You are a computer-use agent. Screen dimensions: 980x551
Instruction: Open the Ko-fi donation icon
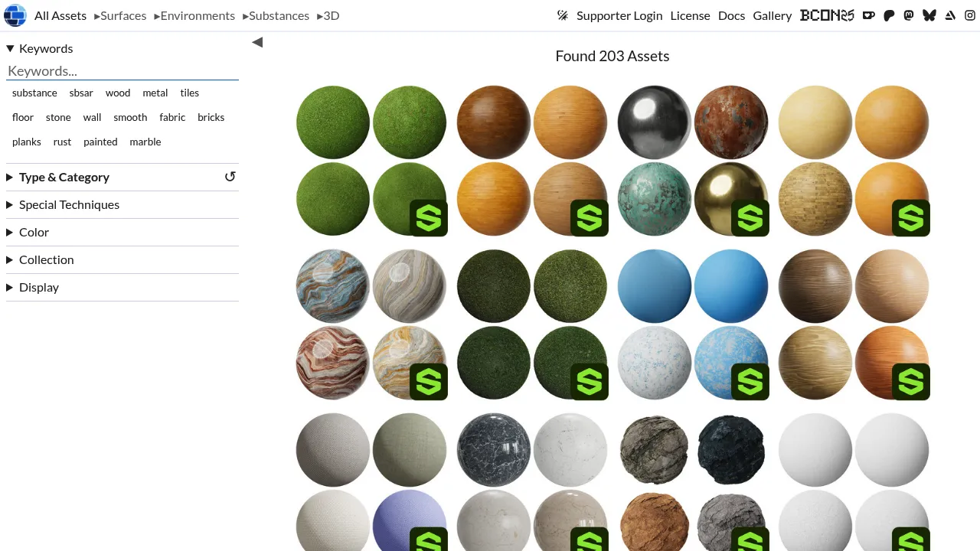pos(868,15)
